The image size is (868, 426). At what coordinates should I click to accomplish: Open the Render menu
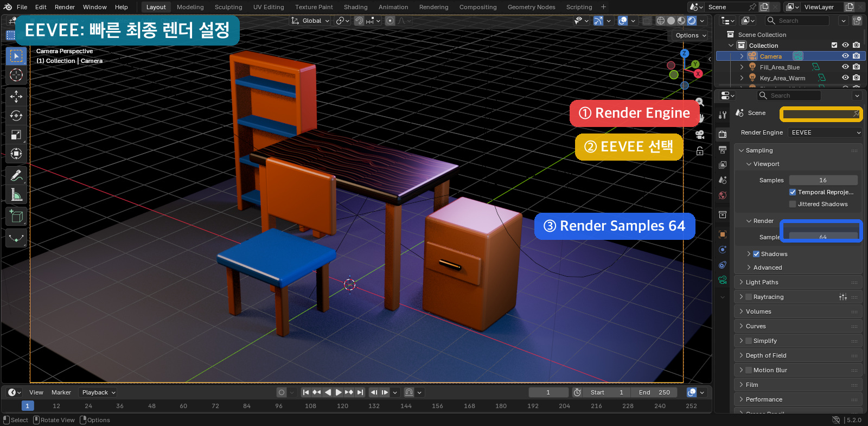[x=65, y=7]
